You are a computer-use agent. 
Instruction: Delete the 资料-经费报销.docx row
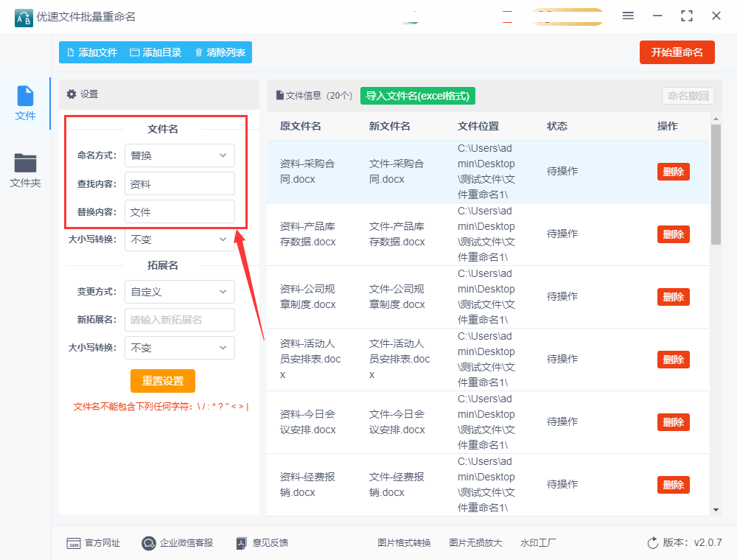(x=673, y=485)
